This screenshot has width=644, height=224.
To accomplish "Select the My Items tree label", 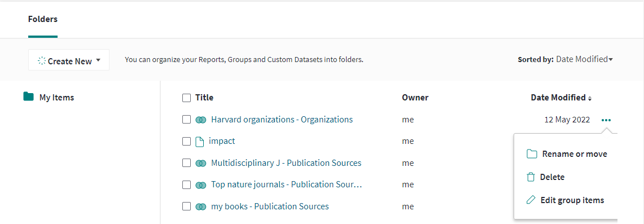I will [56, 98].
